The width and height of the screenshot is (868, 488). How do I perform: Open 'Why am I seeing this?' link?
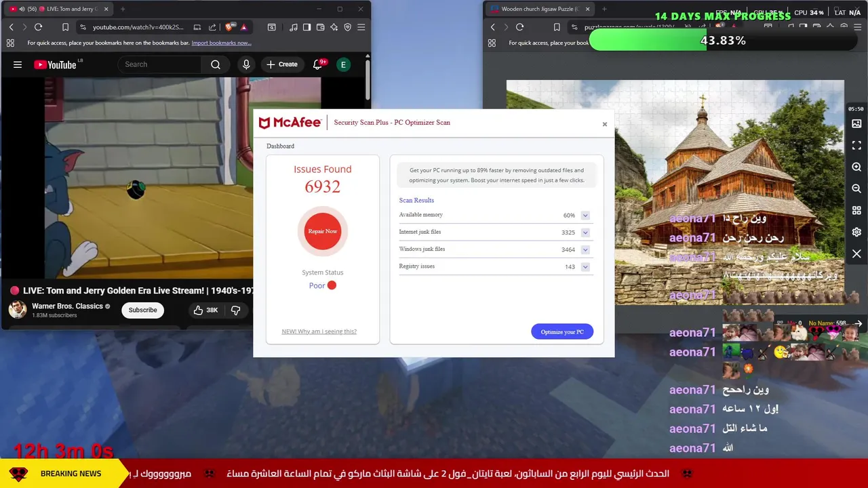pyautogui.click(x=319, y=331)
